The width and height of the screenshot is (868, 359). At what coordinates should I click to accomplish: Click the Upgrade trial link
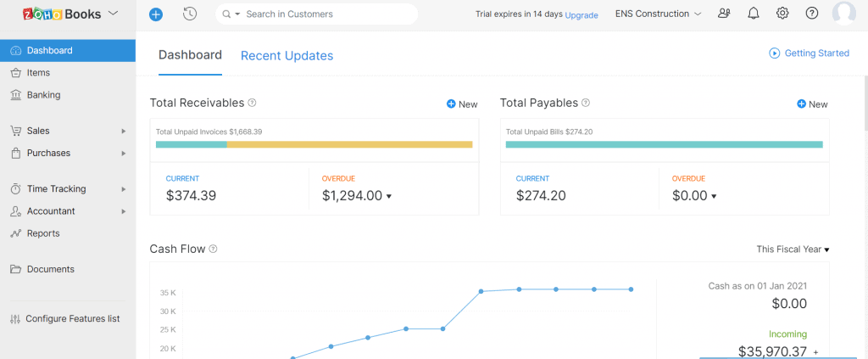(581, 15)
